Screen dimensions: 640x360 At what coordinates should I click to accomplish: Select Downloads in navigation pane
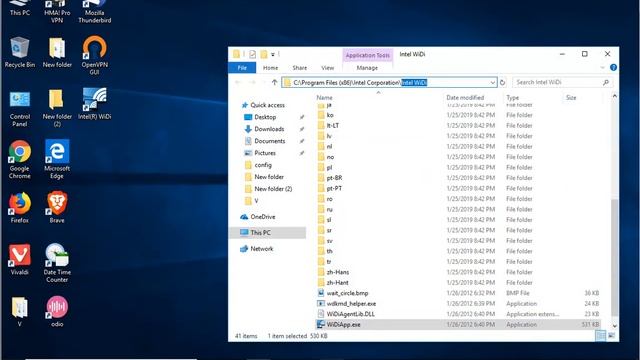(269, 129)
